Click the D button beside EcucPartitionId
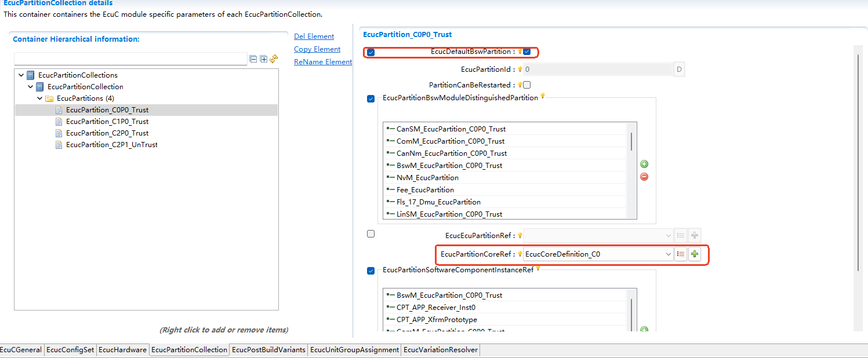868x358 pixels. 679,70
